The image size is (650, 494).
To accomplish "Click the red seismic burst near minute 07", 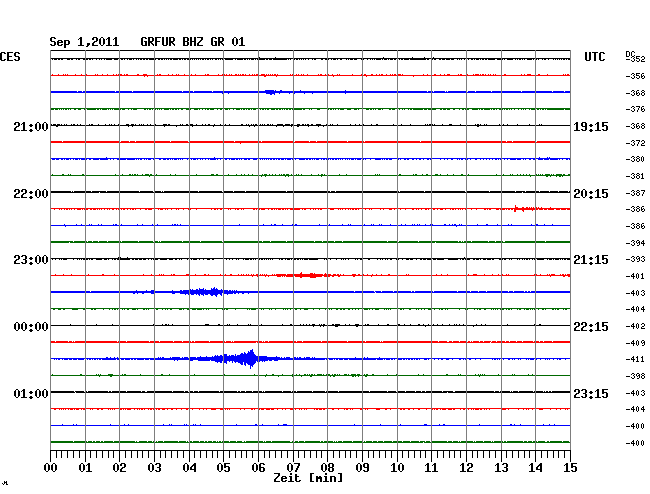I will tap(309, 275).
